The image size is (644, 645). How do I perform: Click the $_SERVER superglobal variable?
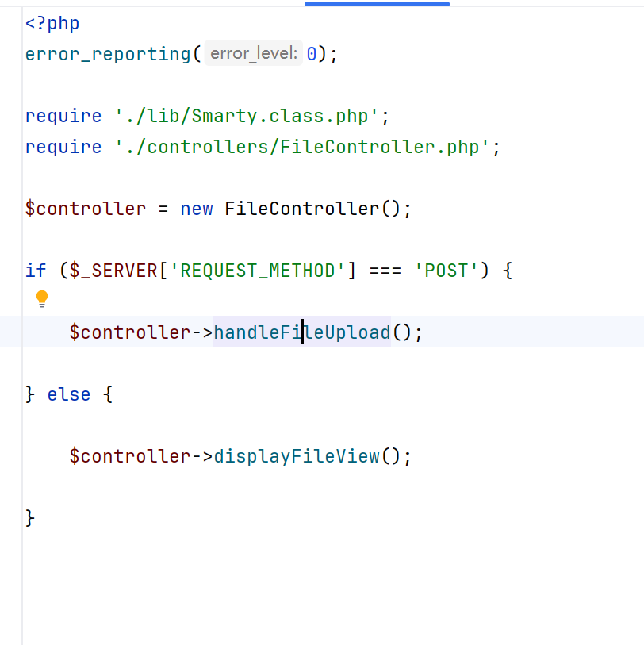113,271
